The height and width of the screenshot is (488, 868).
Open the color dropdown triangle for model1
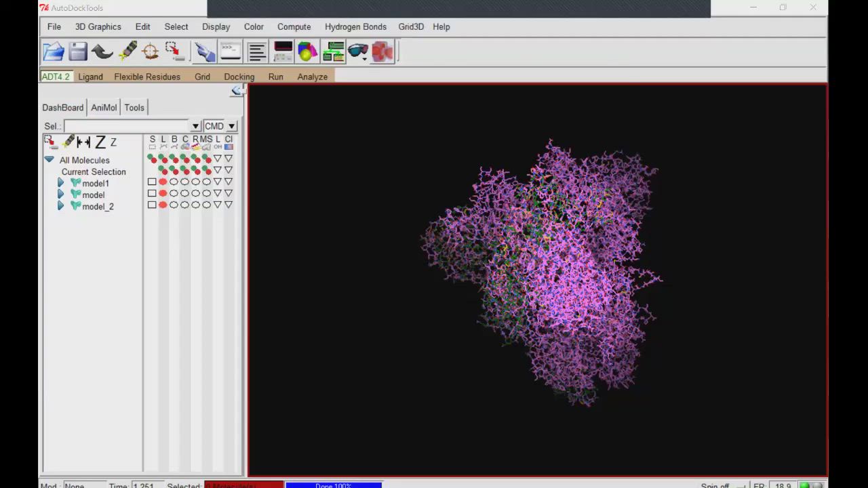[x=229, y=182]
